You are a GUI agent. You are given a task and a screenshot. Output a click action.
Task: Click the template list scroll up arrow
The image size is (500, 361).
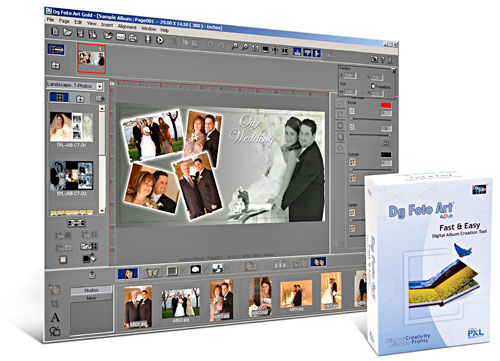pos(102,108)
